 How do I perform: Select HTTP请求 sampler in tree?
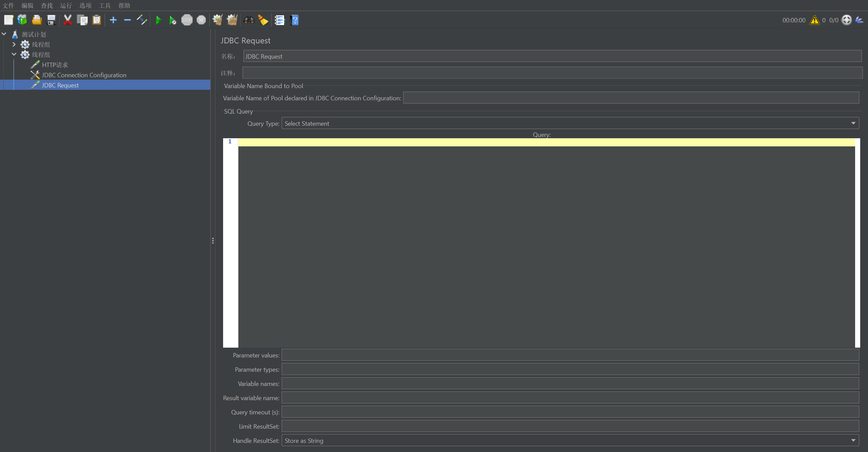coord(55,65)
